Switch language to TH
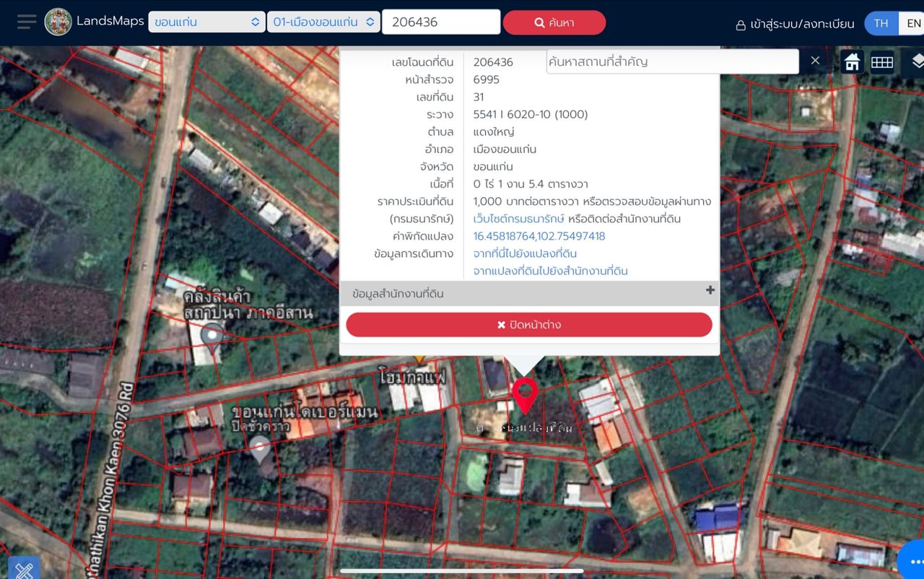Image resolution: width=924 pixels, height=579 pixels. click(x=881, y=23)
